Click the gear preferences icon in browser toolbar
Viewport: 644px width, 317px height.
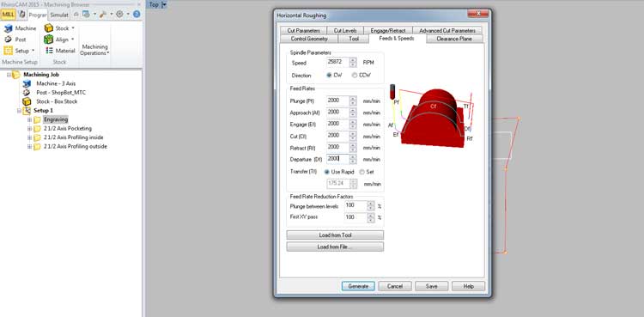pyautogui.click(x=119, y=15)
